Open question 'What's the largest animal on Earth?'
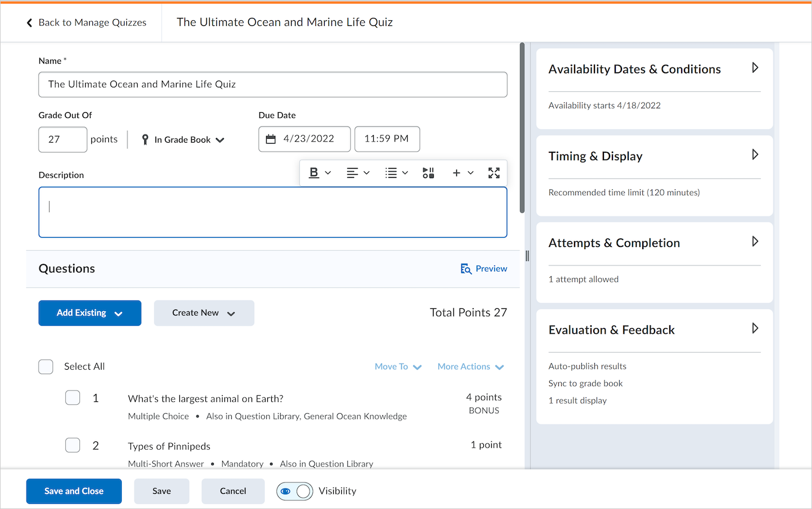 206,399
